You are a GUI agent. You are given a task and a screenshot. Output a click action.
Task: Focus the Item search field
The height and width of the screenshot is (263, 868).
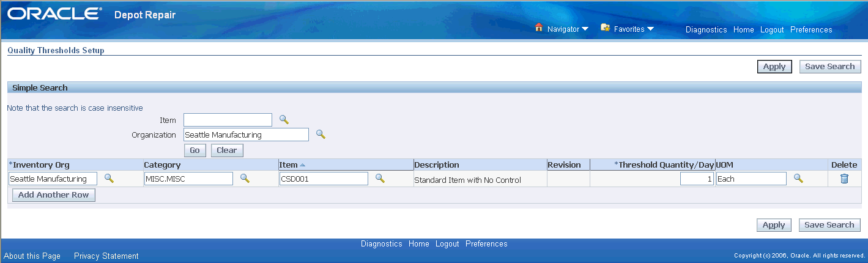pyautogui.click(x=228, y=120)
